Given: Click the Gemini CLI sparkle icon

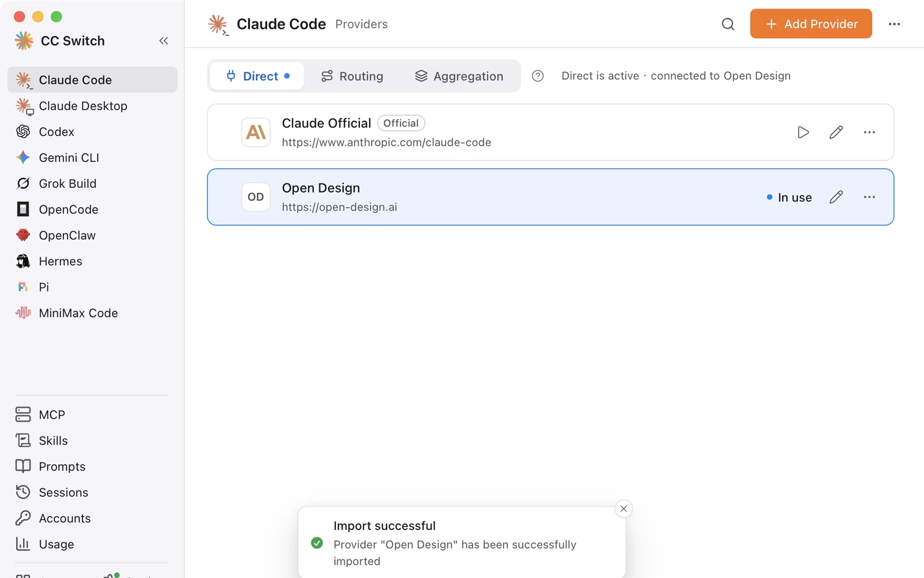Looking at the screenshot, I should point(23,157).
